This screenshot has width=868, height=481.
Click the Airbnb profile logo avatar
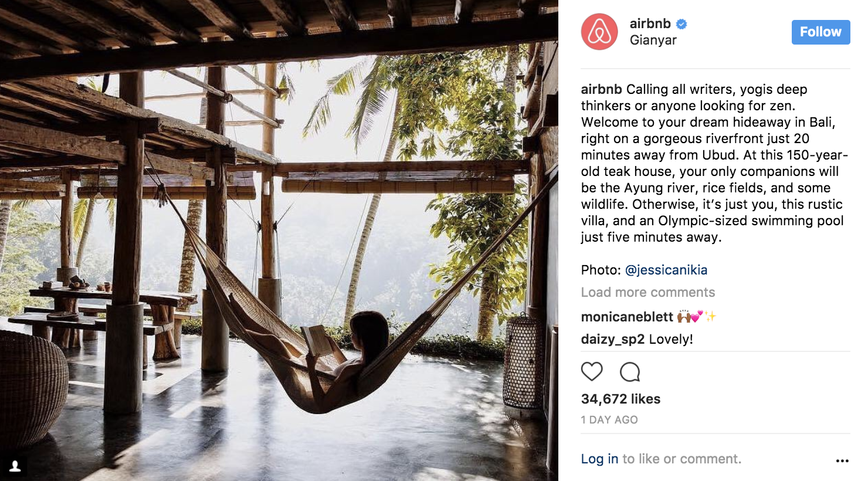[599, 32]
